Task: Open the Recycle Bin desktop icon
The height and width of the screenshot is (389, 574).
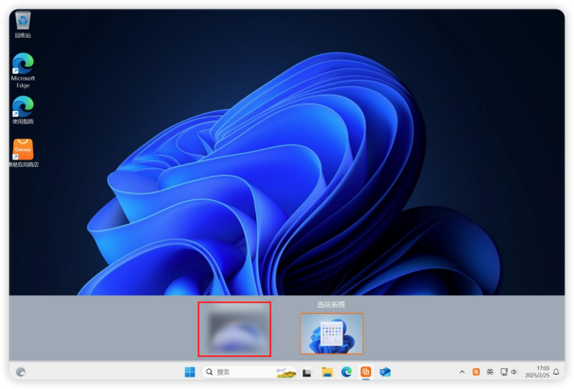Action: 23,24
